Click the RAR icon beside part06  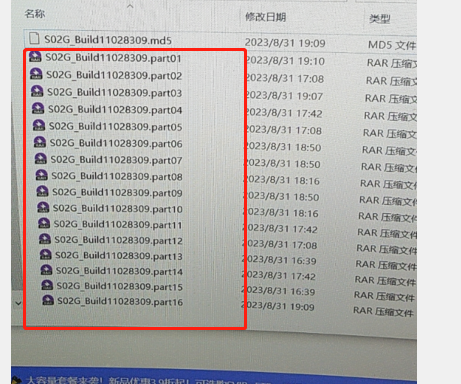(40, 142)
